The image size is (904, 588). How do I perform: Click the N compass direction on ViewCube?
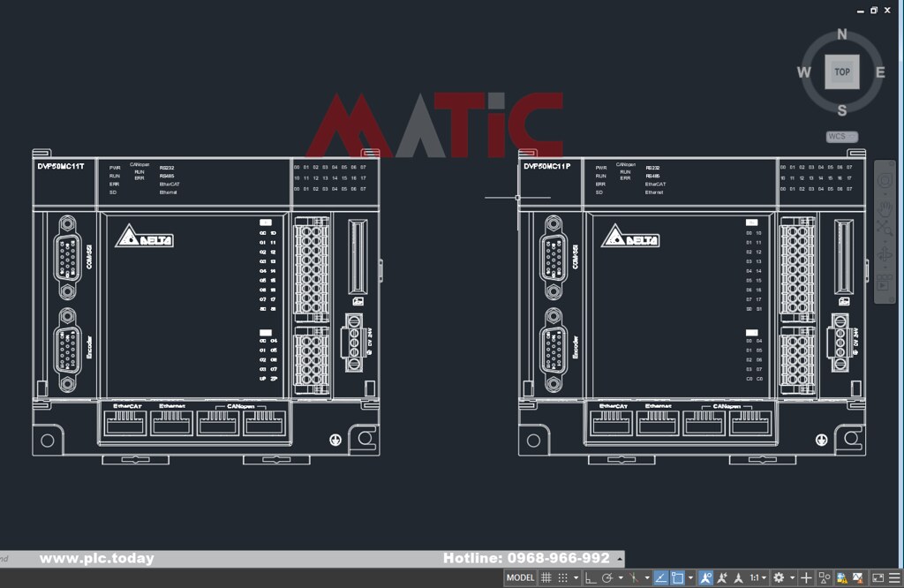click(841, 34)
